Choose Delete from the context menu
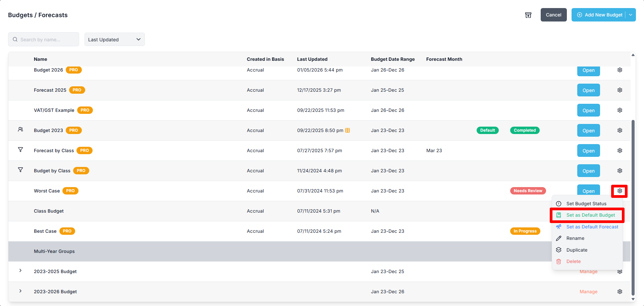The height and width of the screenshot is (306, 644). click(573, 261)
